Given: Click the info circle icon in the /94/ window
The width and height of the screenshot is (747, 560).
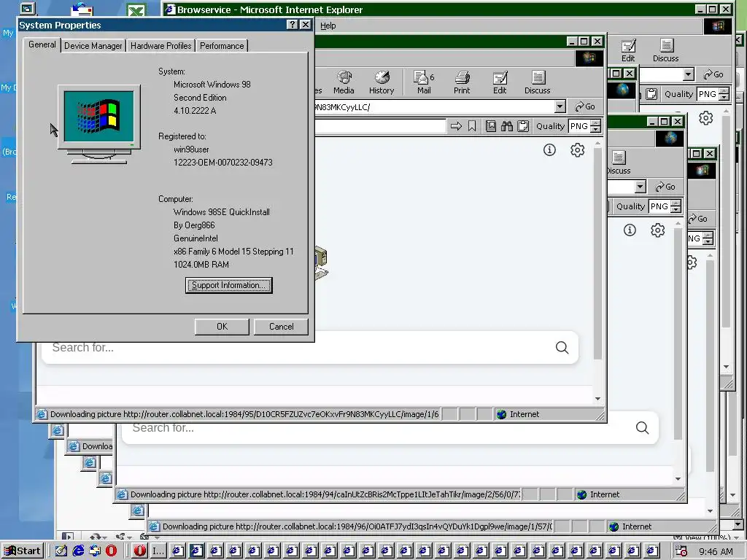Looking at the screenshot, I should point(630,230).
